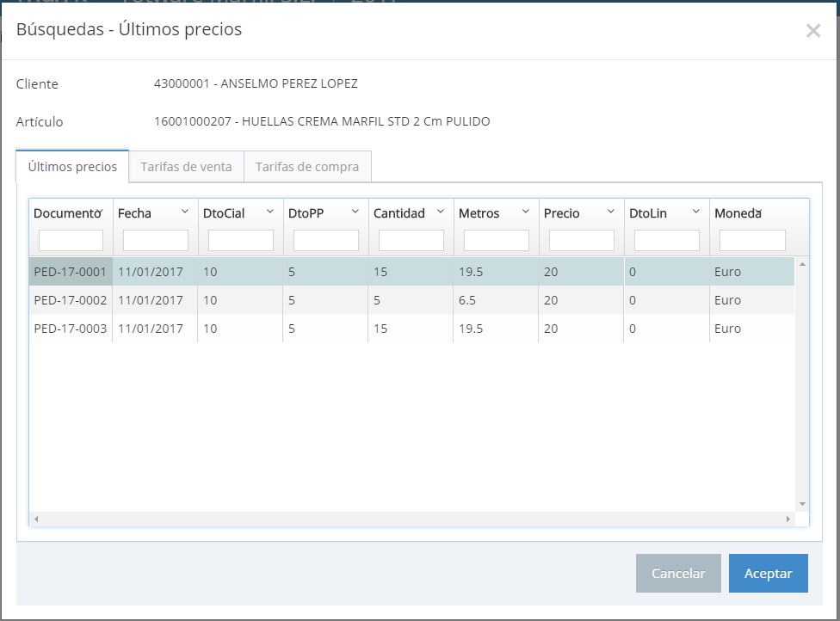Select row PED-17-0003
This screenshot has height=621, width=840.
[x=411, y=329]
